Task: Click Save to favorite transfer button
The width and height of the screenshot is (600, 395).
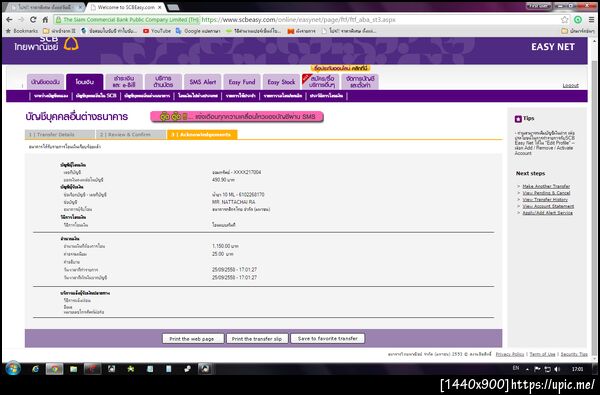Action: tap(328, 339)
